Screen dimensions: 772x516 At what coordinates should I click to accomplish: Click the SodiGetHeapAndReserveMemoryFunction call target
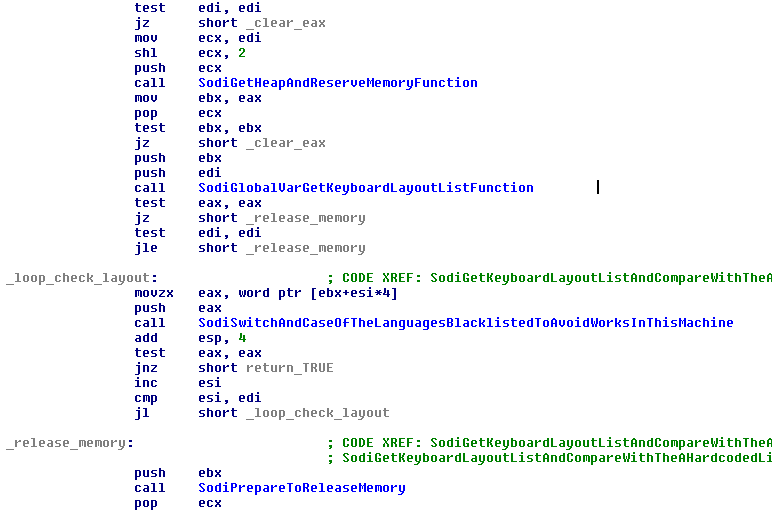pos(337,83)
